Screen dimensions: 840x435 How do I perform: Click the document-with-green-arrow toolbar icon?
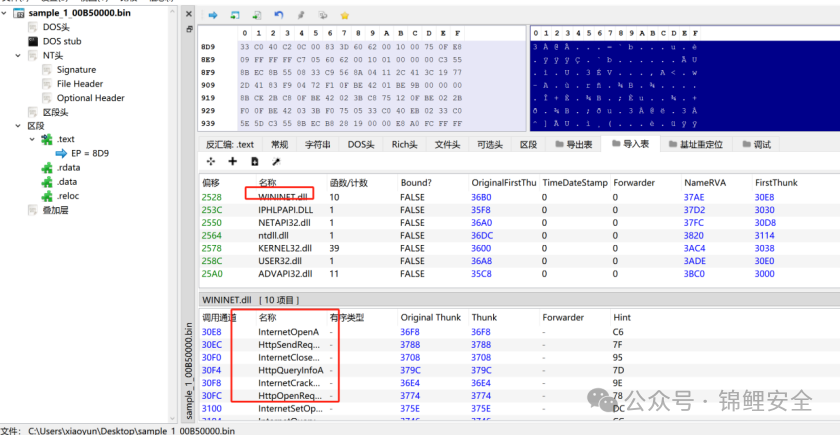click(x=257, y=15)
